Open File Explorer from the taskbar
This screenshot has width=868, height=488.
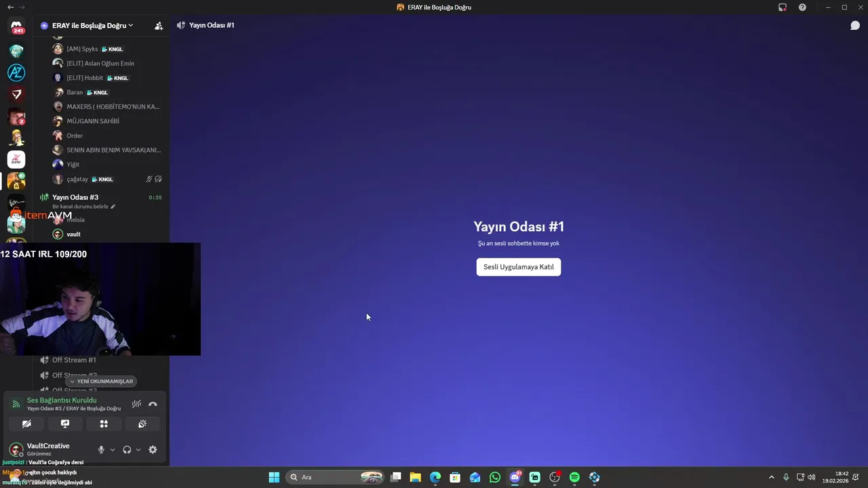pos(416,477)
